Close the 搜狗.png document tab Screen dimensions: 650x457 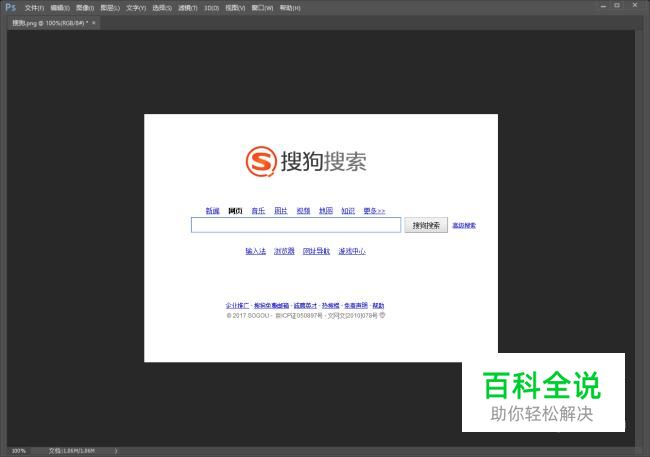point(94,23)
